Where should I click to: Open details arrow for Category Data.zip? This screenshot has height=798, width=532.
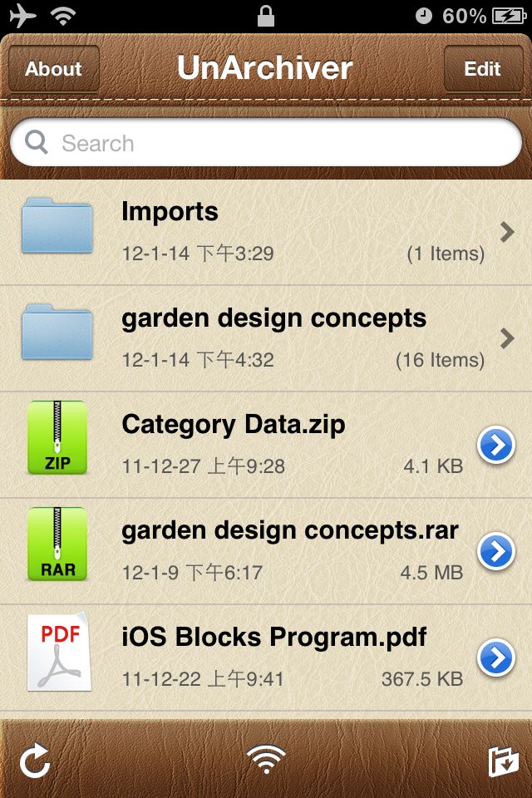pyautogui.click(x=496, y=445)
